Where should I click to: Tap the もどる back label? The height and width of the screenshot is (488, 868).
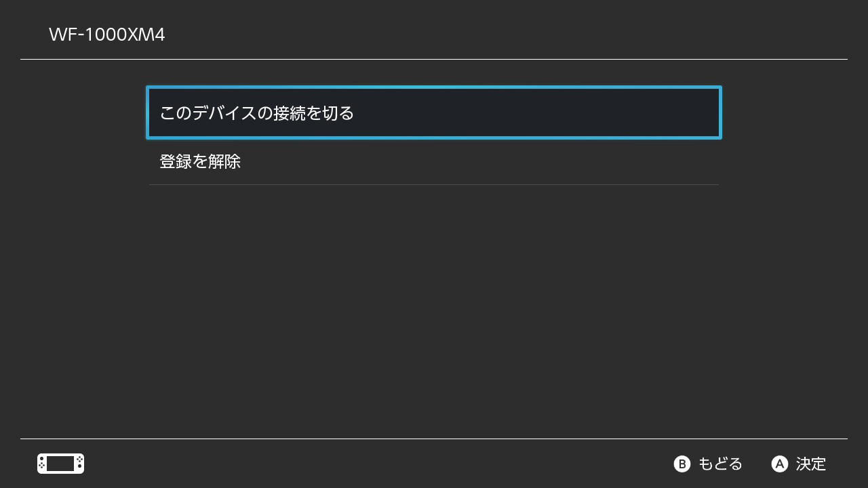(x=720, y=464)
